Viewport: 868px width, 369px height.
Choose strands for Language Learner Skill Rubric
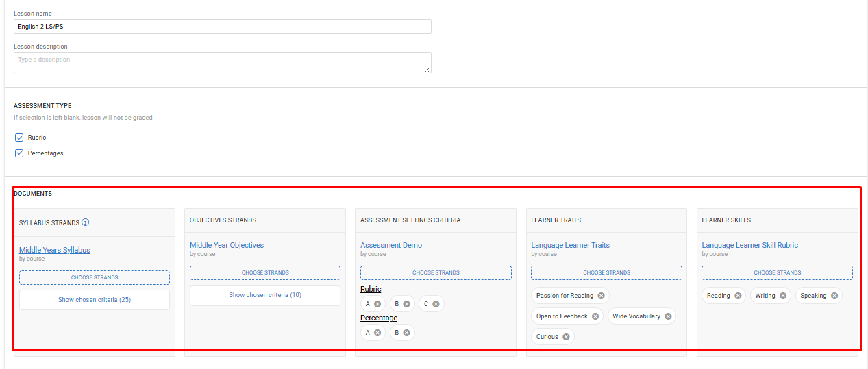point(777,272)
